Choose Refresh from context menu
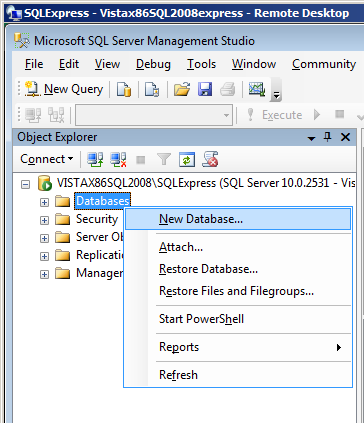This screenshot has width=364, height=423. pyautogui.click(x=238, y=375)
